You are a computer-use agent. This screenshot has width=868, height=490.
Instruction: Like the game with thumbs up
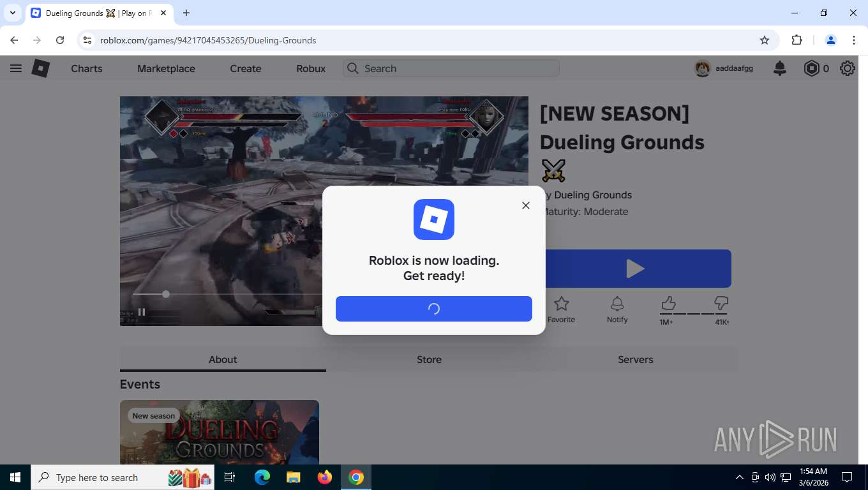pos(668,303)
